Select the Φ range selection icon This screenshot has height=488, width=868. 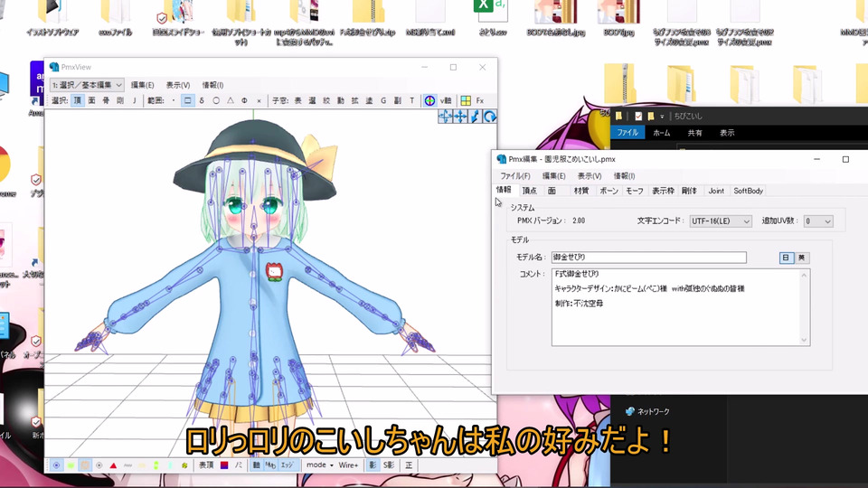[x=244, y=100]
